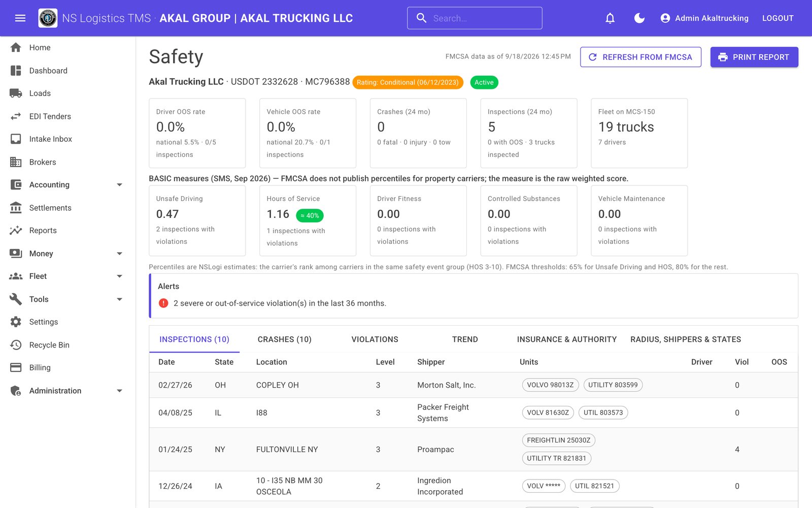Click the NS Logistics company logo

pyautogui.click(x=48, y=18)
